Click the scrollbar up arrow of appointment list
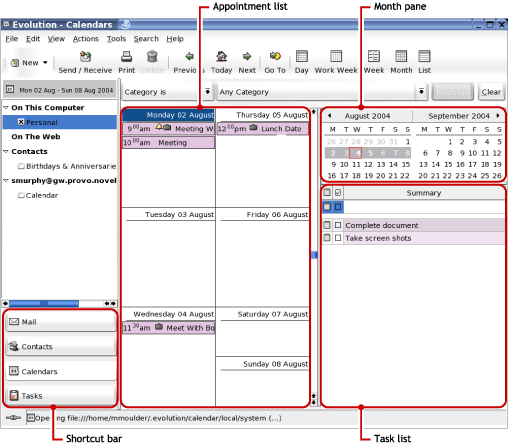The image size is (508, 445). (x=314, y=112)
